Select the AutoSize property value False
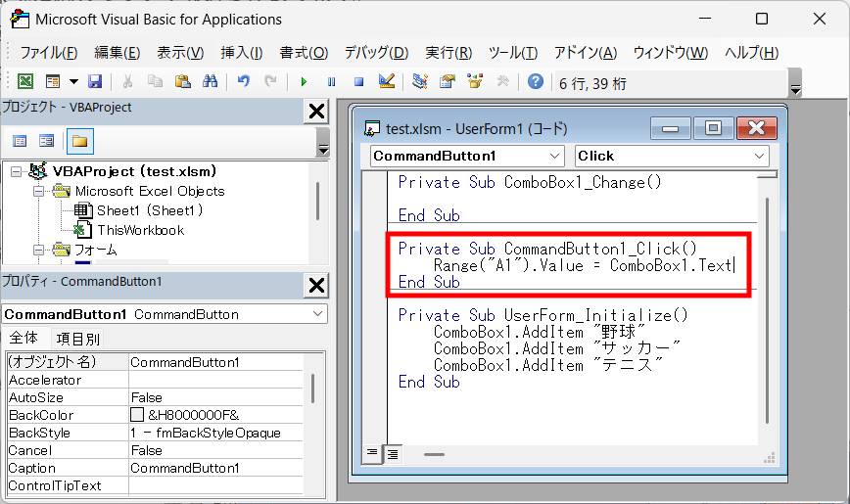The height and width of the screenshot is (504, 850). pyautogui.click(x=215, y=397)
